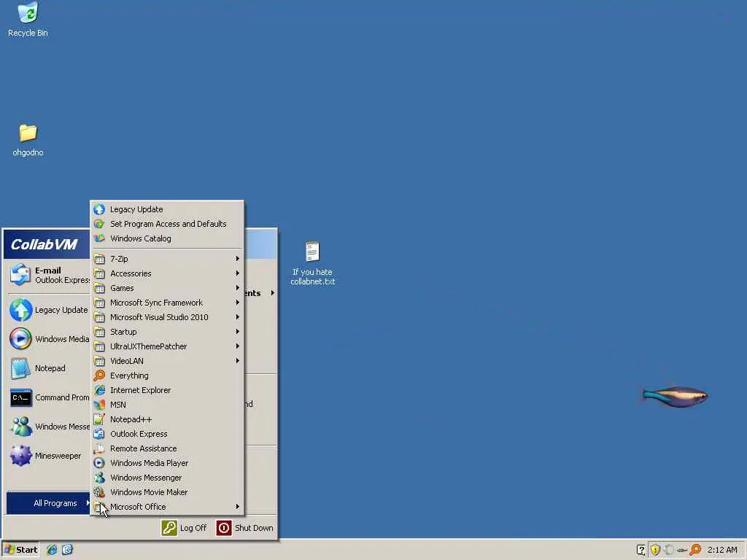
Task: Expand the UltraUXThemePatcher submenu arrow
Action: coord(237,346)
